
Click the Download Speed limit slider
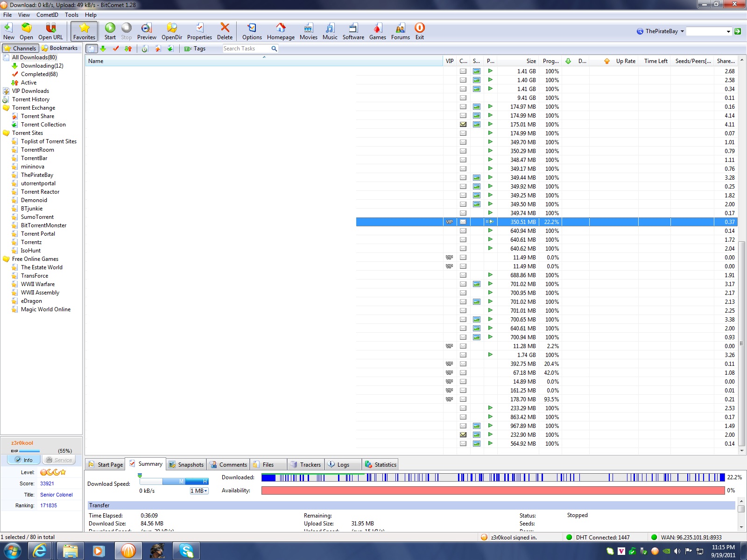click(x=173, y=481)
